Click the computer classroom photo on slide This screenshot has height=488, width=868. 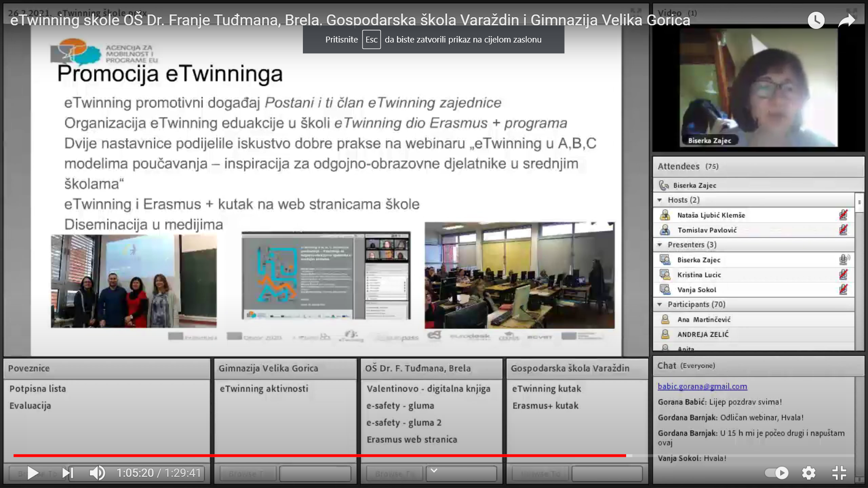click(x=519, y=275)
